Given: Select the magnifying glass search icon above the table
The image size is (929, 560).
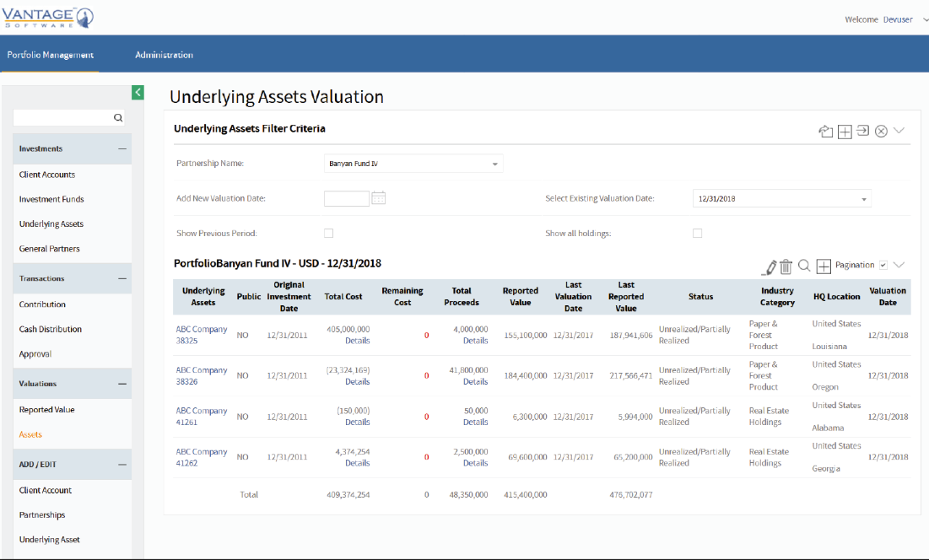Looking at the screenshot, I should (803, 264).
